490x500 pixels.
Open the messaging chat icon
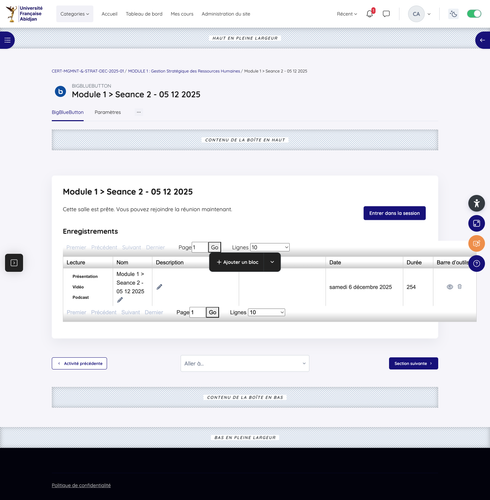coord(386,14)
